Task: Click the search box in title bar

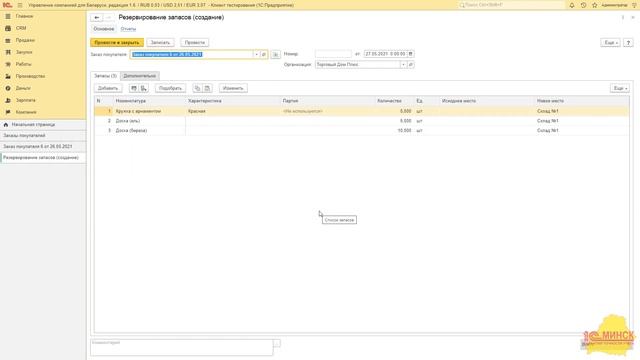Action: [x=511, y=5]
